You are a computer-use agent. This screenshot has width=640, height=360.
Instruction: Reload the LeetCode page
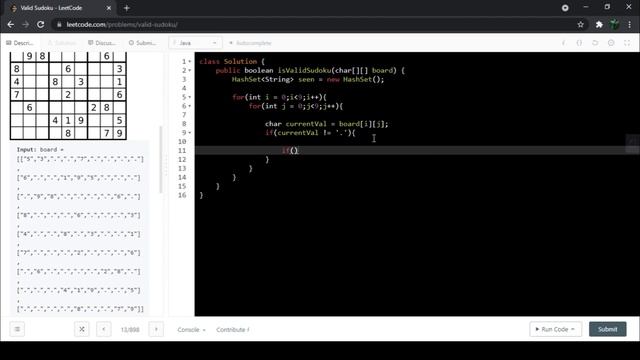[40, 24]
